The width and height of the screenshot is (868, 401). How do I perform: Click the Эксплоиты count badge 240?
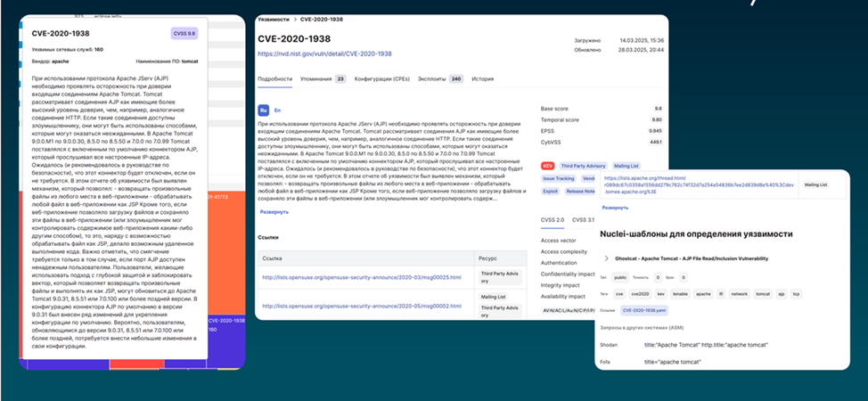(x=456, y=79)
